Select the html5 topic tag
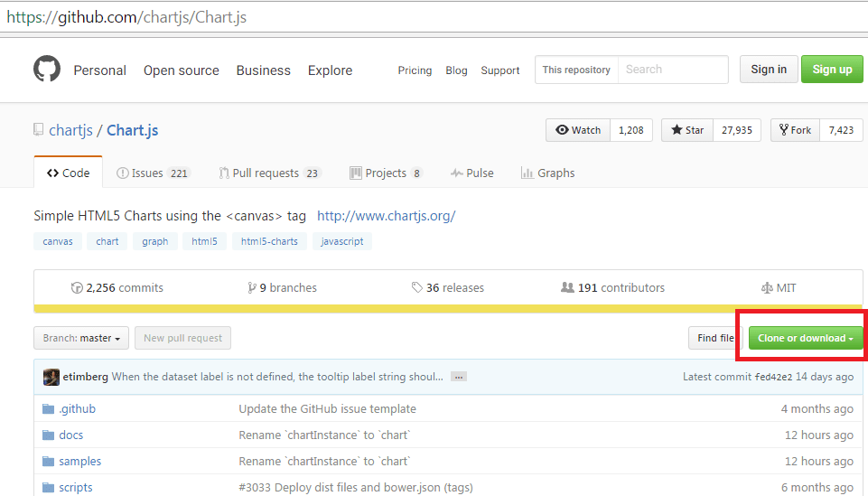The width and height of the screenshot is (868, 496). point(204,241)
